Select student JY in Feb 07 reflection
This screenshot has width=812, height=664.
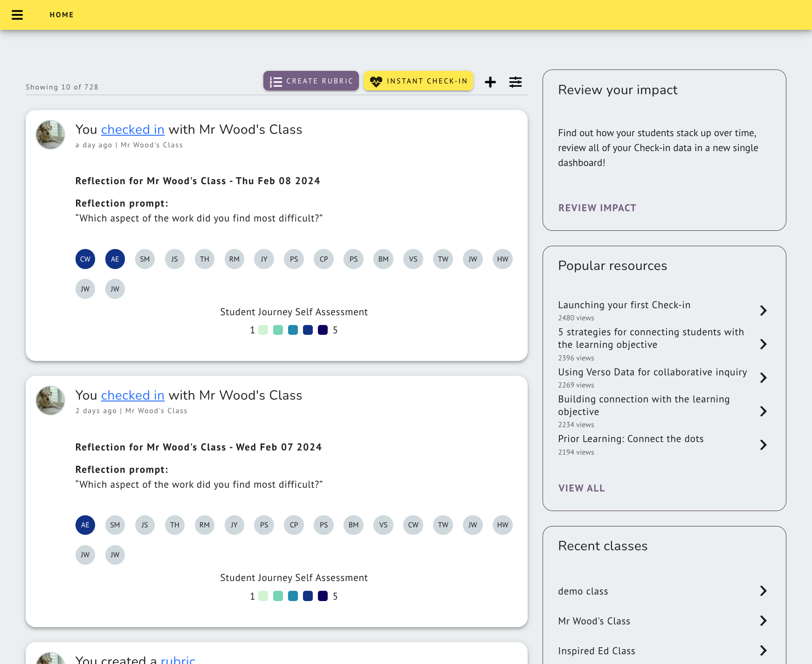coord(234,525)
